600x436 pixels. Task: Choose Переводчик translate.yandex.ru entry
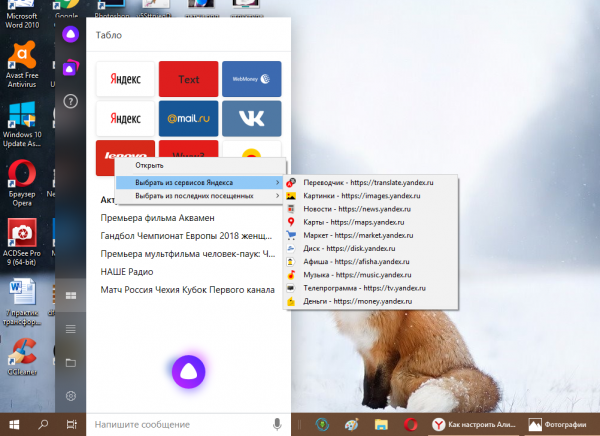click(370, 183)
